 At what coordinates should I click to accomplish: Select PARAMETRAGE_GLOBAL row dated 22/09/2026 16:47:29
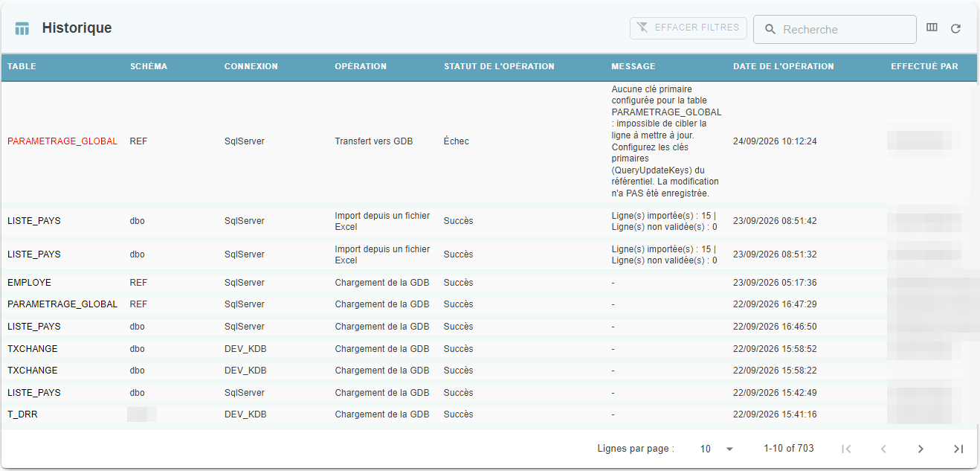click(490, 304)
